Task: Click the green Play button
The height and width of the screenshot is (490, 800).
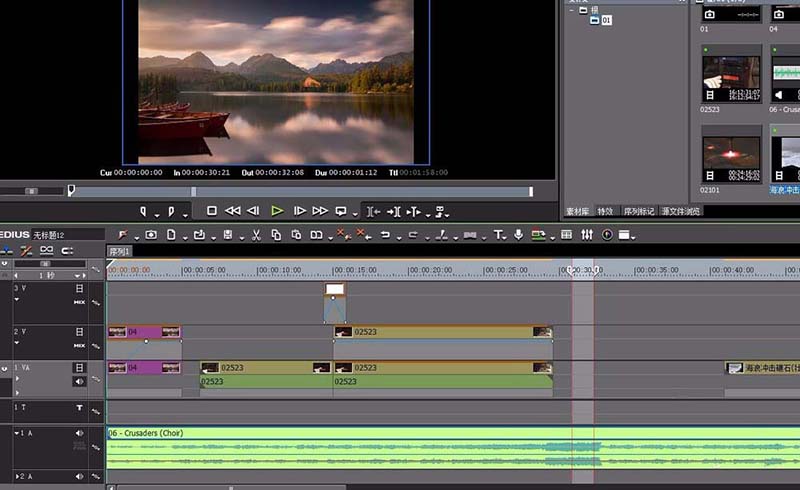Action: coord(277,211)
